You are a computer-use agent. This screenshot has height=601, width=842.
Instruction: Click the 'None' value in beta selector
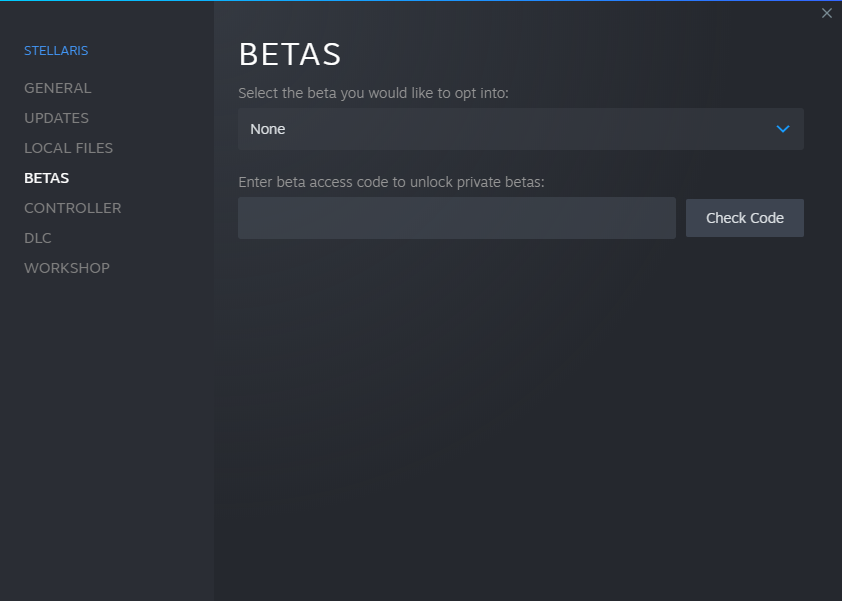click(268, 129)
